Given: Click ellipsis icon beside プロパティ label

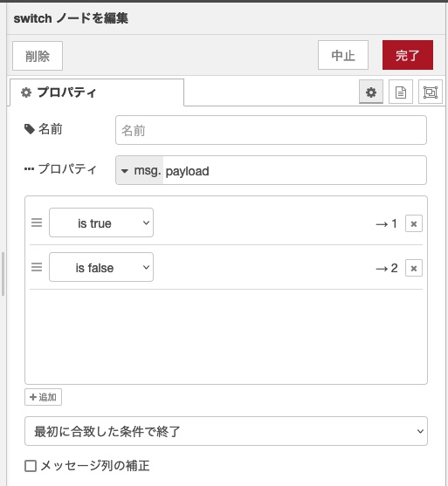Looking at the screenshot, I should [x=29, y=169].
